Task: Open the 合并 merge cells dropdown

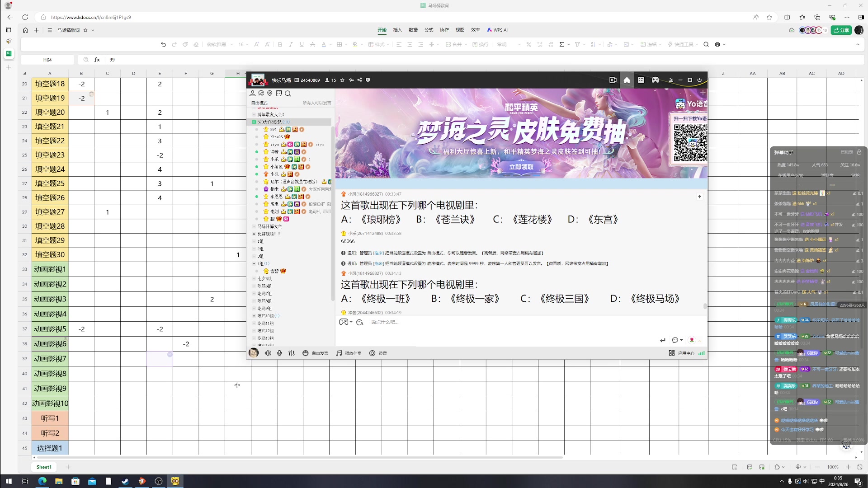Action: [x=456, y=44]
